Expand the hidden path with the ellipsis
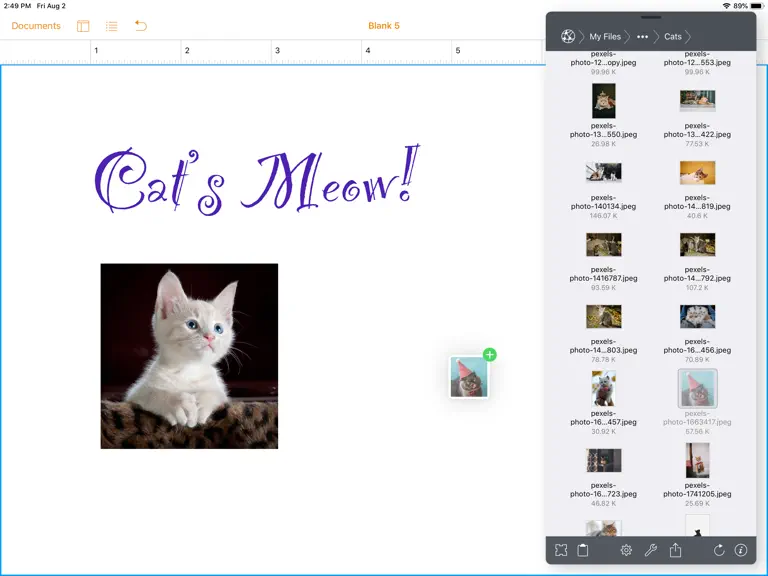 click(642, 37)
